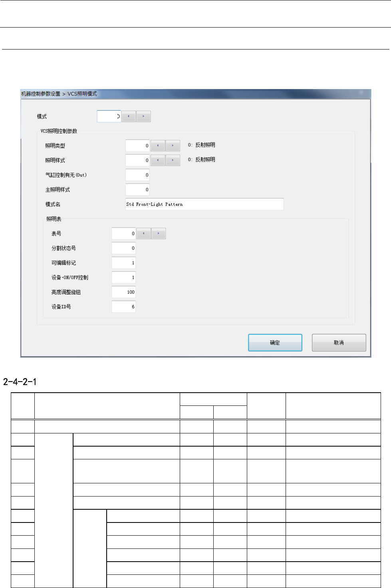Click the 照明样式 label
Image resolution: width=391 pixels, height=588 pixels.
(55, 161)
